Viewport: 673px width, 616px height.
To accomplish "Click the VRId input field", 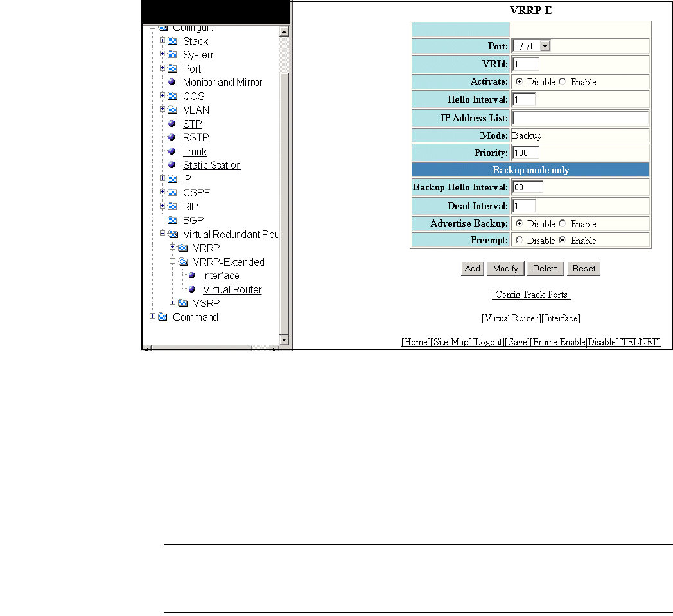I will point(526,64).
